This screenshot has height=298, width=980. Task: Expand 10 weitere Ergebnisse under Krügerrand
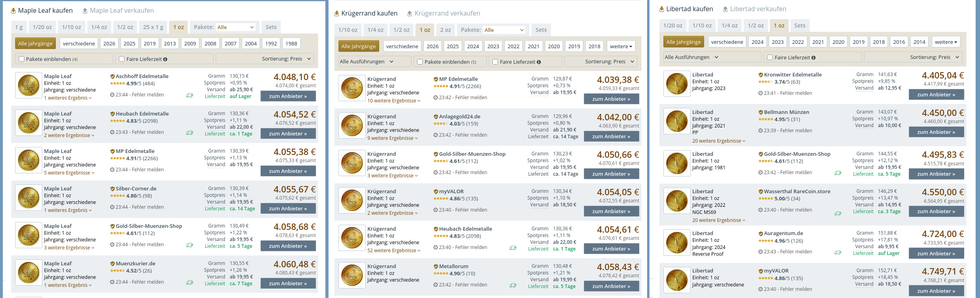click(394, 101)
